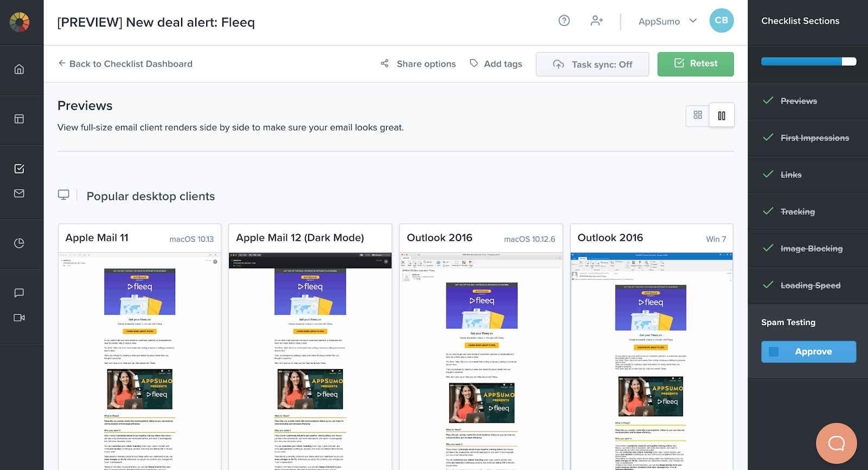Screen dimensions: 868x470
Task: Switch to side-by-side column view
Action: coord(722,115)
